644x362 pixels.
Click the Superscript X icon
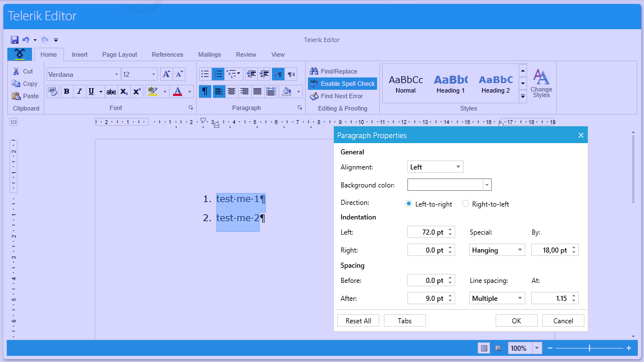(x=137, y=91)
